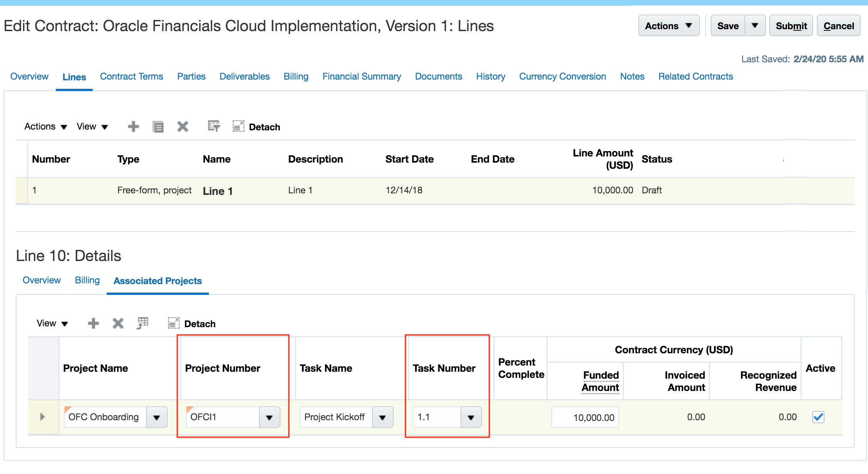Click the duplicate line icon

(x=158, y=126)
